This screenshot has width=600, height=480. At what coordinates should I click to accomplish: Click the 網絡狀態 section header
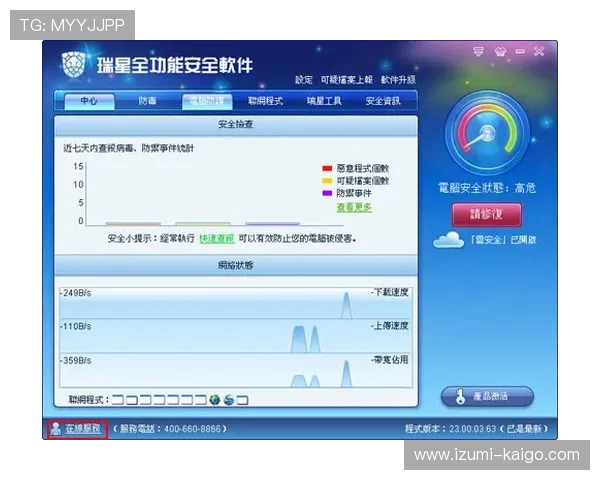tap(236, 265)
